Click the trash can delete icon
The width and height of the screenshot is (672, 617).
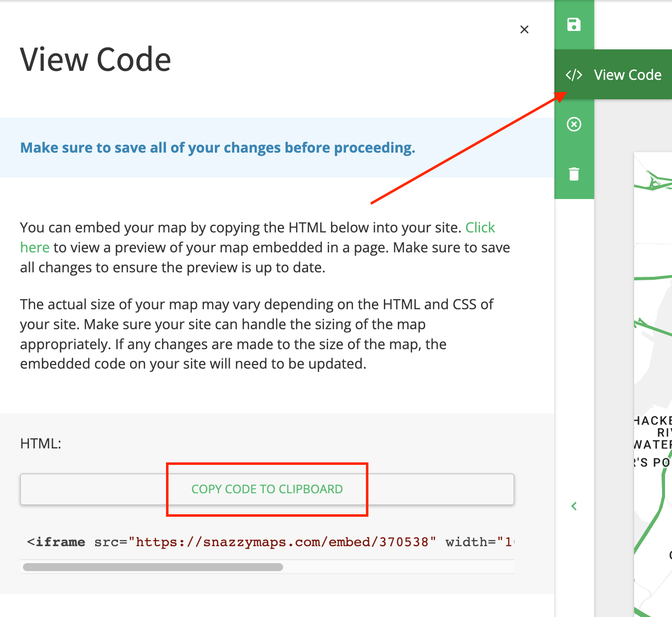tap(574, 174)
